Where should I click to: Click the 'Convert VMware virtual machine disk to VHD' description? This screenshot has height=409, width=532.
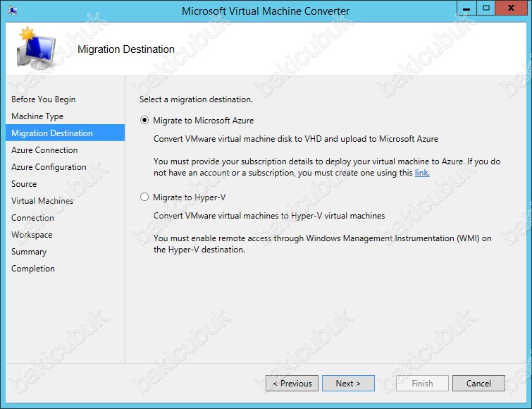(x=296, y=139)
